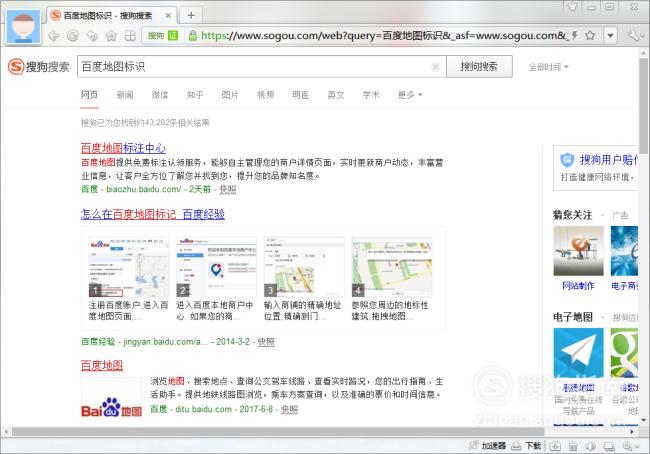Switch to the 英文 tab
The width and height of the screenshot is (650, 454).
click(x=336, y=95)
